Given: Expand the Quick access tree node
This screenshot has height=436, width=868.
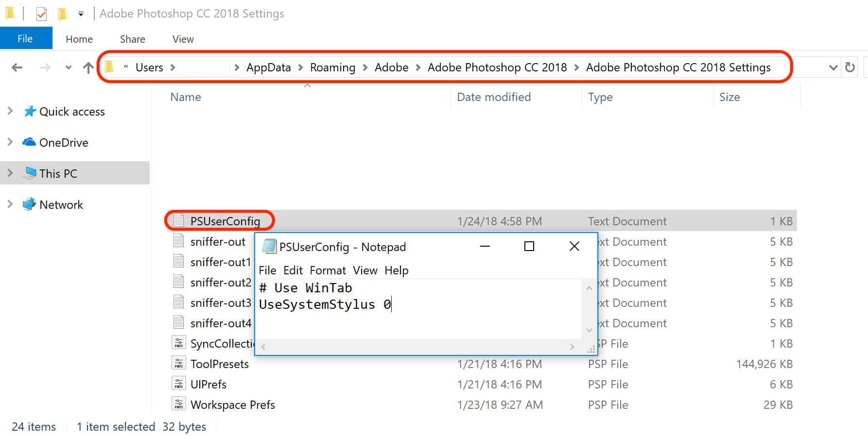Looking at the screenshot, I should pyautogui.click(x=10, y=111).
